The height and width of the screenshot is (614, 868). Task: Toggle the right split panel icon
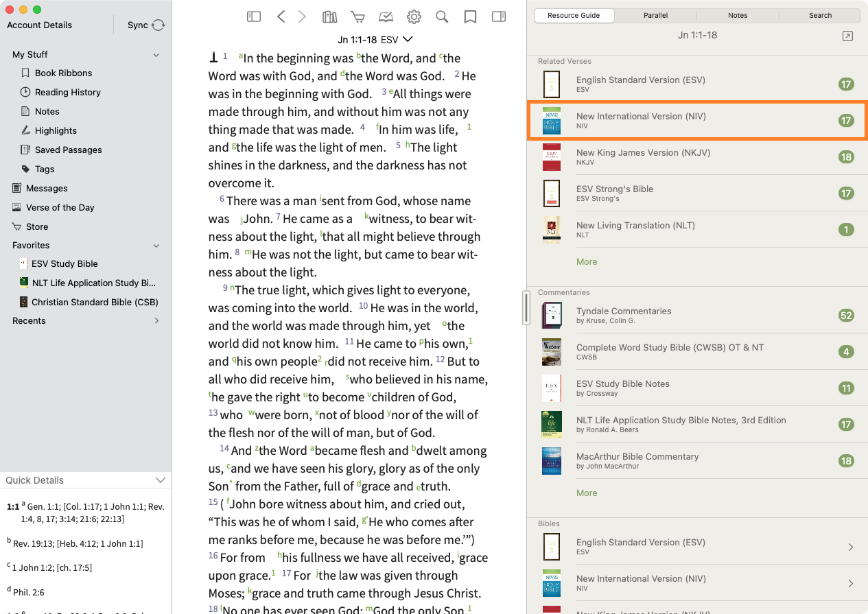pos(499,16)
